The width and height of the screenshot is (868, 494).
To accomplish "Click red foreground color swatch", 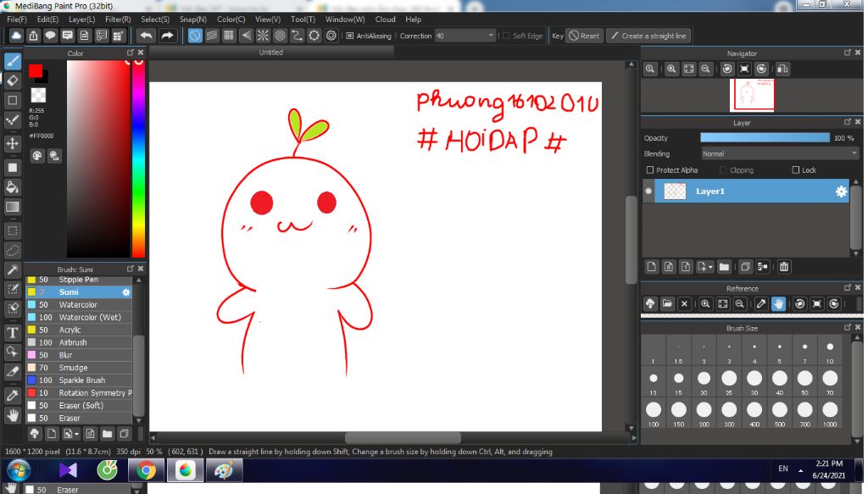I will click(36, 71).
